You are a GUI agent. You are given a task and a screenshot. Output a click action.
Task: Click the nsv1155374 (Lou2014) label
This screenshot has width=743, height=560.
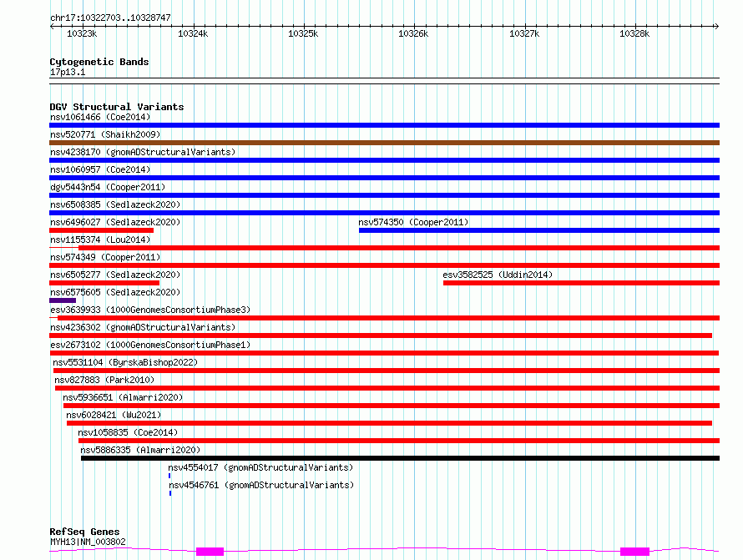(x=100, y=240)
